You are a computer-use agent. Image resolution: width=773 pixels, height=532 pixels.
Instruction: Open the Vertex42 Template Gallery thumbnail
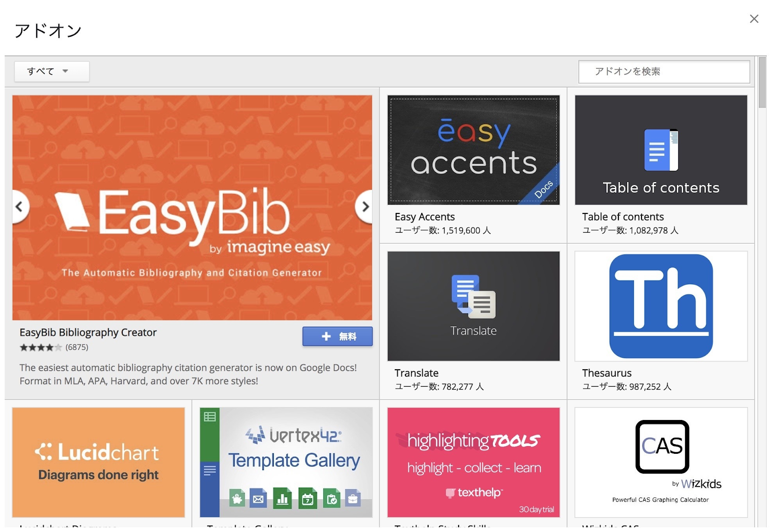286,462
